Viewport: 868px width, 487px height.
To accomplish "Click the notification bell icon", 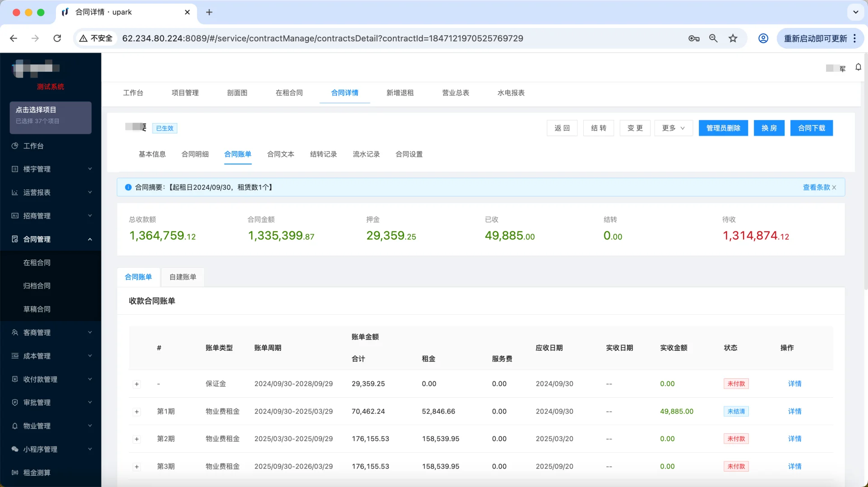I will coord(859,67).
